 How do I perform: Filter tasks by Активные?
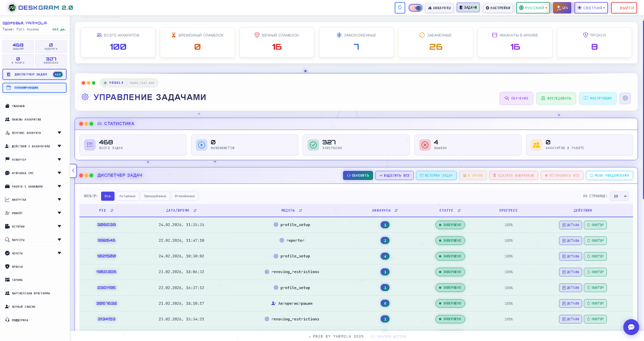pos(127,196)
